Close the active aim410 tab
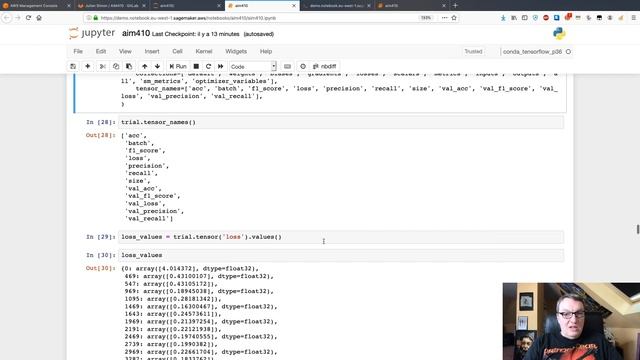640x360 pixels. [x=293, y=6]
